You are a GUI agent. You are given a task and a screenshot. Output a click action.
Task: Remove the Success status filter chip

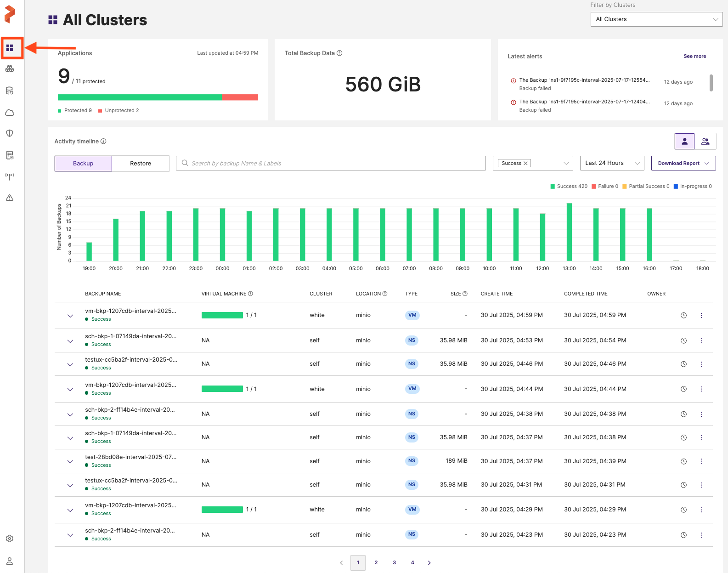coord(525,163)
